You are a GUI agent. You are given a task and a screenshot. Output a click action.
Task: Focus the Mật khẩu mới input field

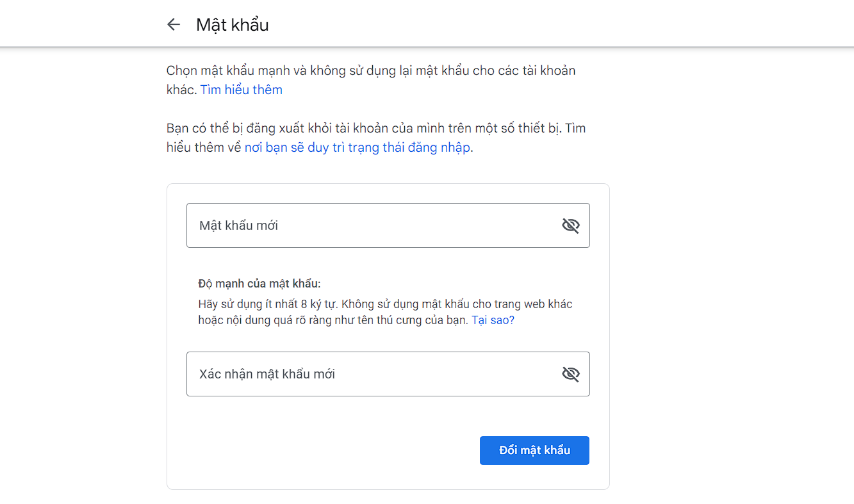[388, 225]
